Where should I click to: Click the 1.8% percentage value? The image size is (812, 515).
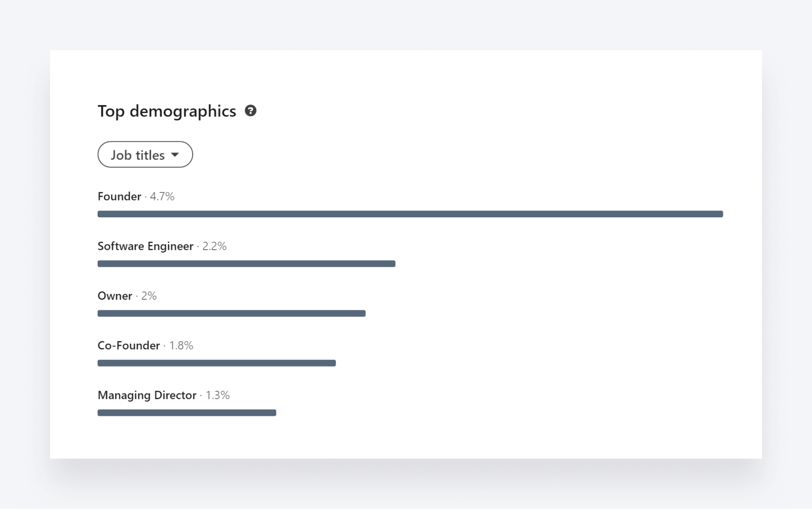click(x=181, y=345)
